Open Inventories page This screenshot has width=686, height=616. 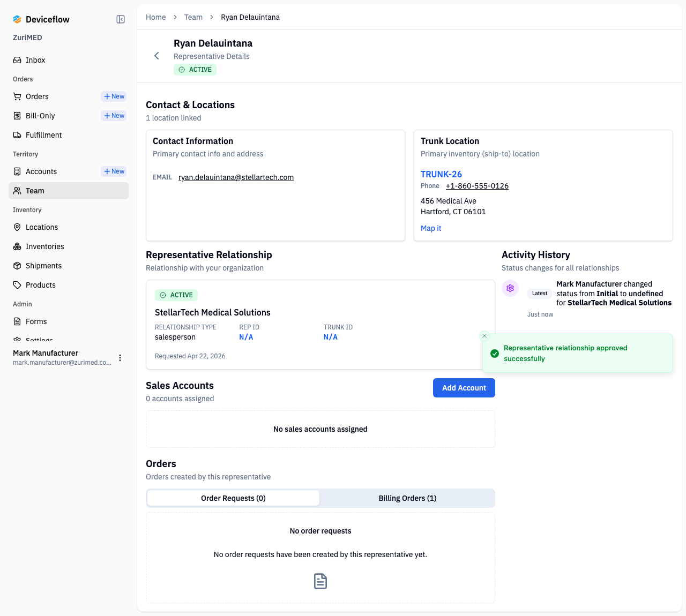[69, 246]
